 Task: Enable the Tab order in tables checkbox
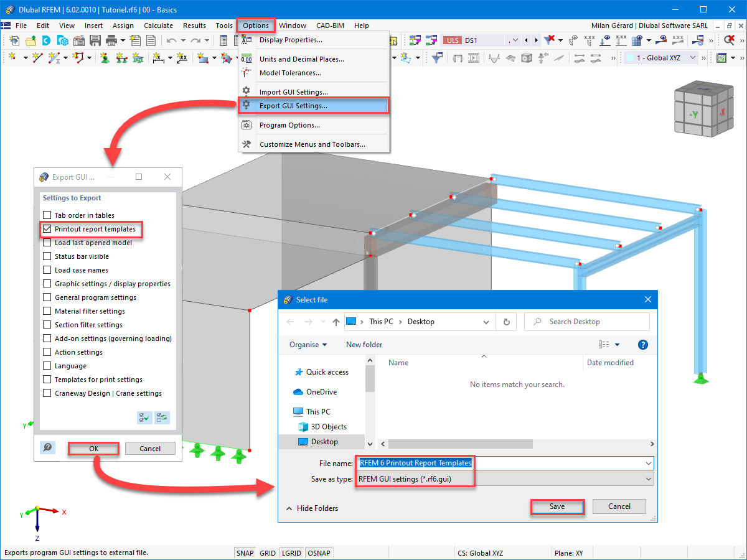(47, 215)
